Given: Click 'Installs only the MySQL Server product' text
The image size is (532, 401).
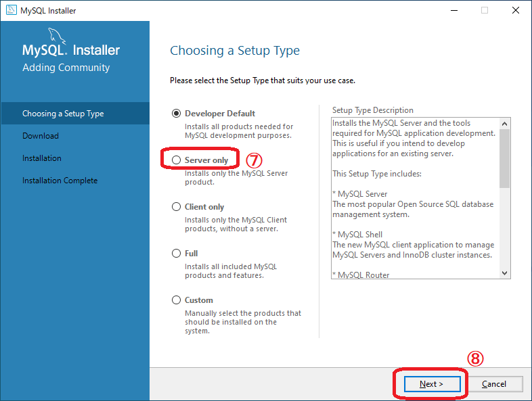Looking at the screenshot, I should point(236,178).
